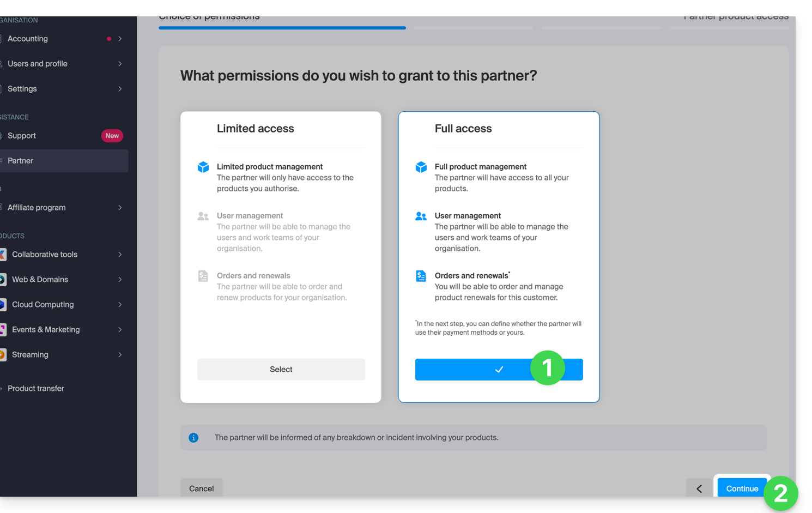The height and width of the screenshot is (513, 812).
Task: Click the Full access User management icon
Action: [x=421, y=216]
